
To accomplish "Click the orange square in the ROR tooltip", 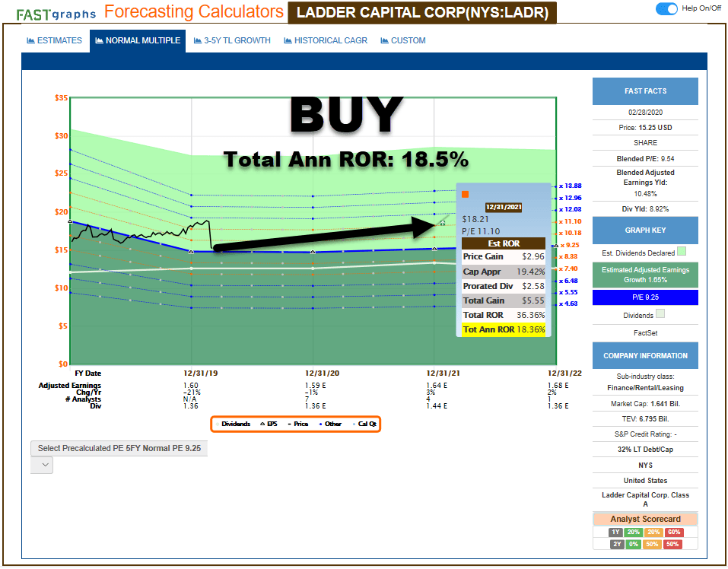I will pyautogui.click(x=466, y=194).
